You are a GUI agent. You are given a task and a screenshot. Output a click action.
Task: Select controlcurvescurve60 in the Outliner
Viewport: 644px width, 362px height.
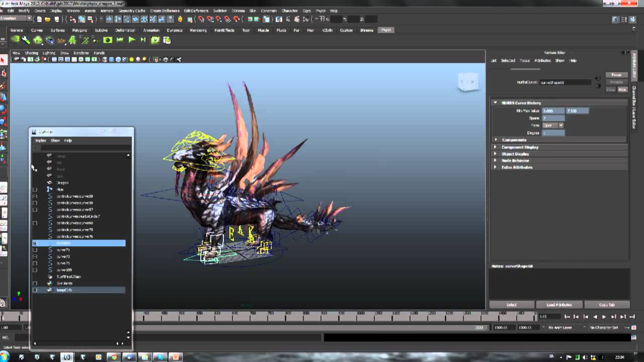coord(74,223)
